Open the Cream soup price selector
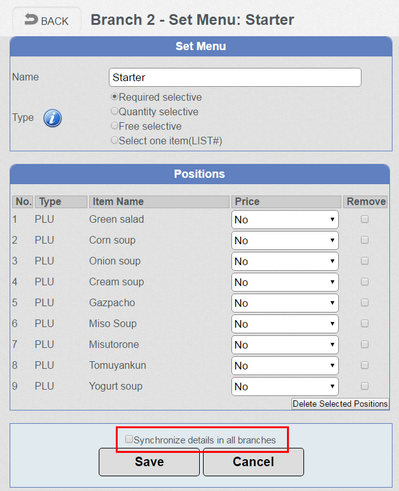 point(285,282)
